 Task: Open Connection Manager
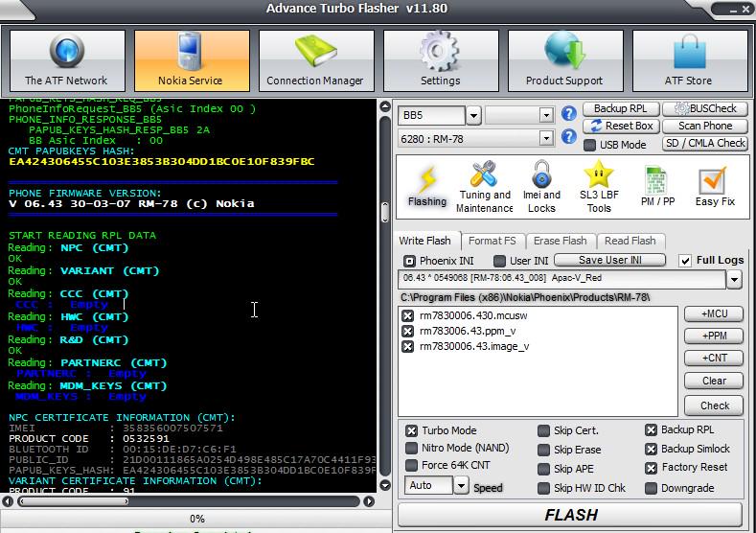316,60
